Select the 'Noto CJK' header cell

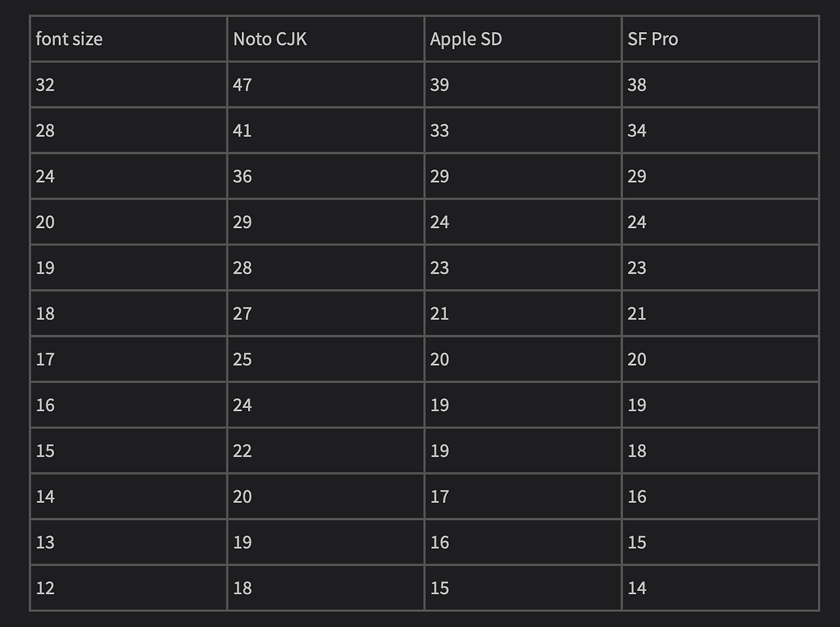(x=325, y=39)
